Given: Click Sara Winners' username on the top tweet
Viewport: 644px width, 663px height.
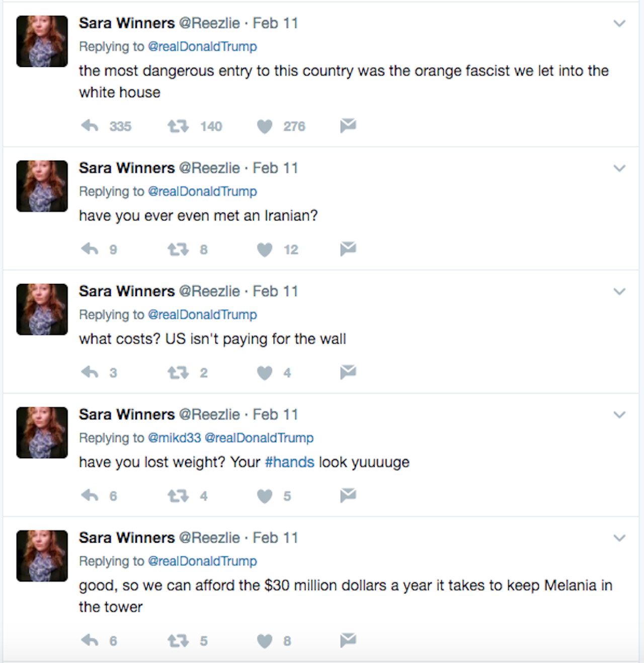Looking at the screenshot, I should point(126,23).
